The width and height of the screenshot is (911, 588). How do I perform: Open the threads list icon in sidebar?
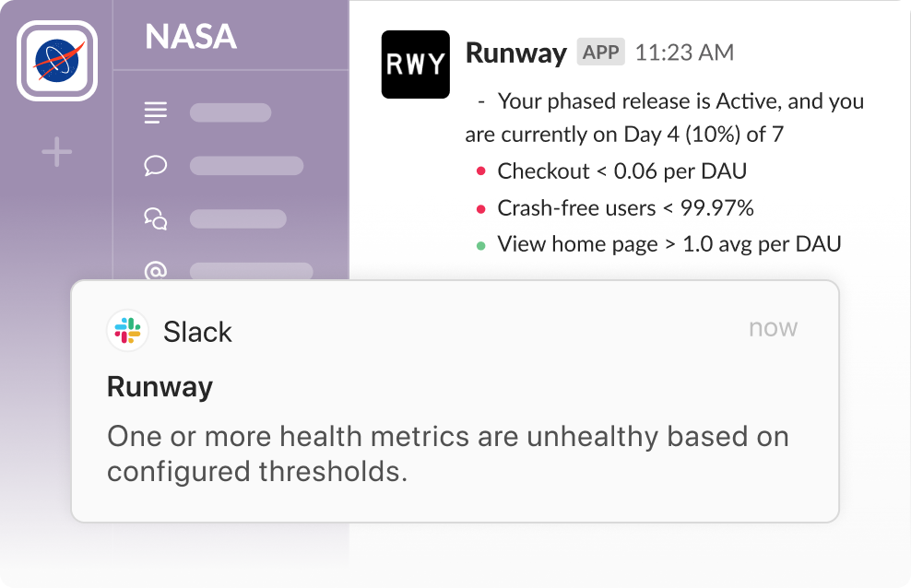[155, 112]
